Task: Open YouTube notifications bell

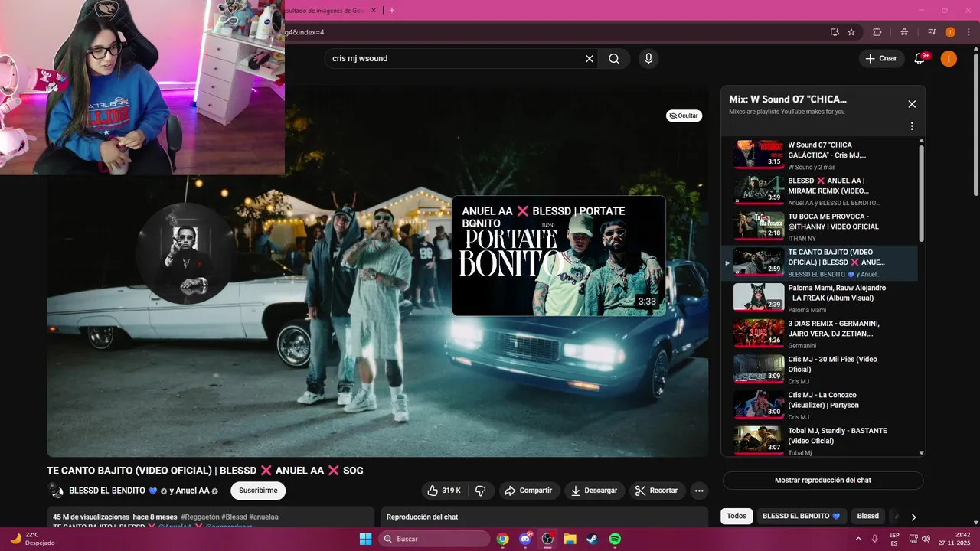Action: pyautogui.click(x=920, y=58)
